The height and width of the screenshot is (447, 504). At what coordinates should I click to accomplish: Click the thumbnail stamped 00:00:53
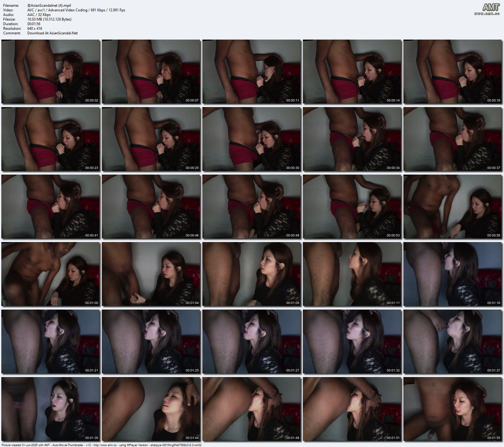click(352, 207)
